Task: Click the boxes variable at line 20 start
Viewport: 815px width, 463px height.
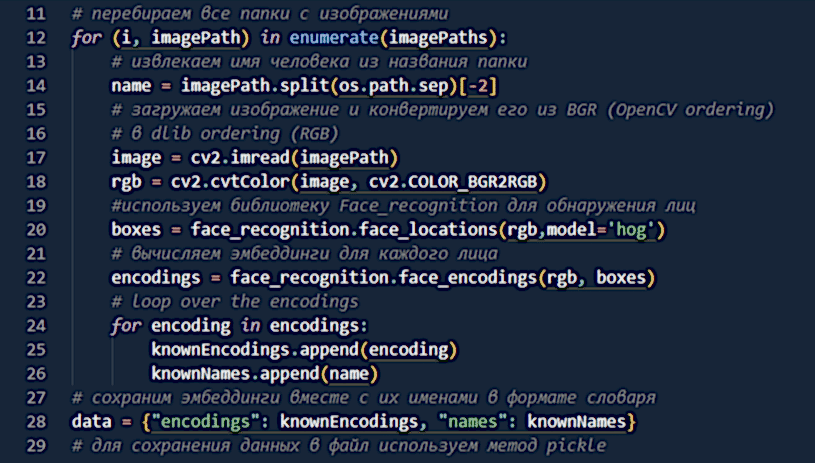Action: (x=136, y=231)
